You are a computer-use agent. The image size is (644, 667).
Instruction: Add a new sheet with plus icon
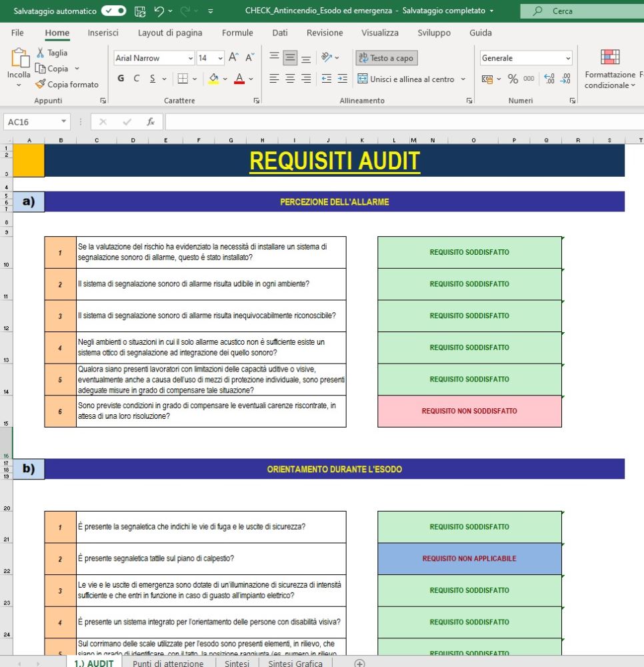point(359,663)
